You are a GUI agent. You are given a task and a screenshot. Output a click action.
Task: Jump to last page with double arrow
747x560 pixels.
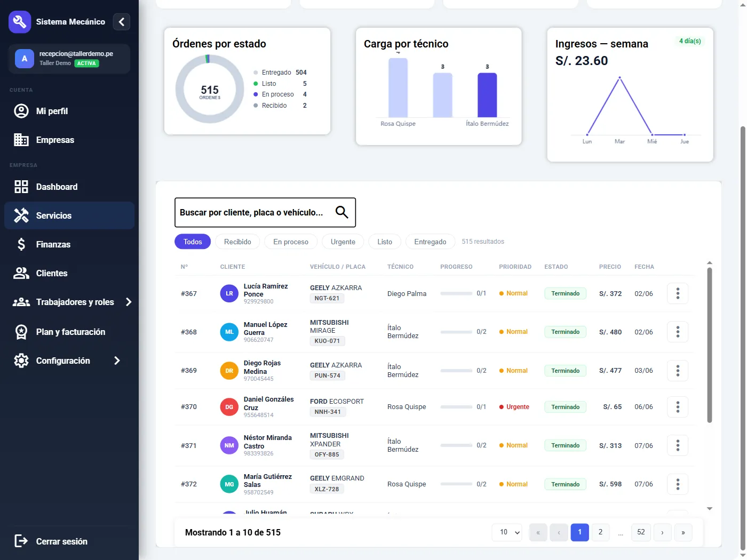tap(683, 532)
